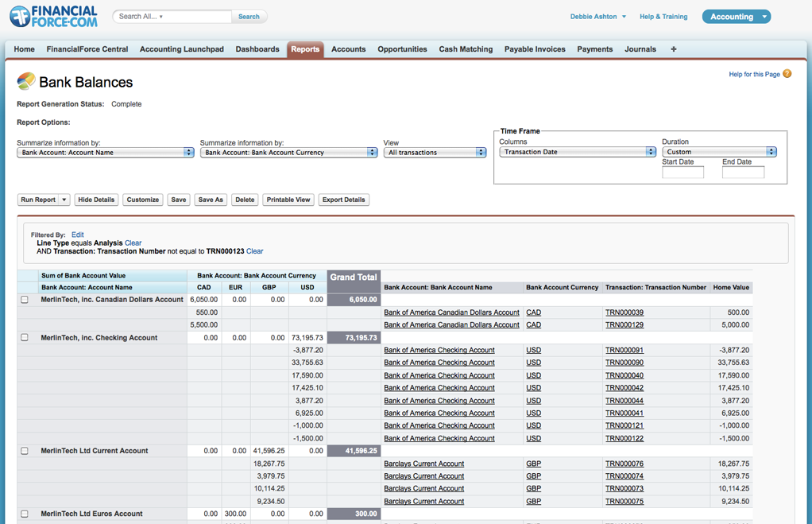Image resolution: width=812 pixels, height=524 pixels.
Task: Go to the Home tab
Action: 25,49
